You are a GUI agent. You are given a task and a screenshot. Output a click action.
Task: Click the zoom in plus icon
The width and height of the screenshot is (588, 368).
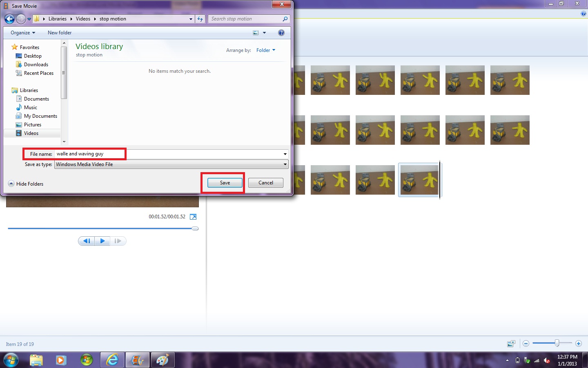coord(579,343)
